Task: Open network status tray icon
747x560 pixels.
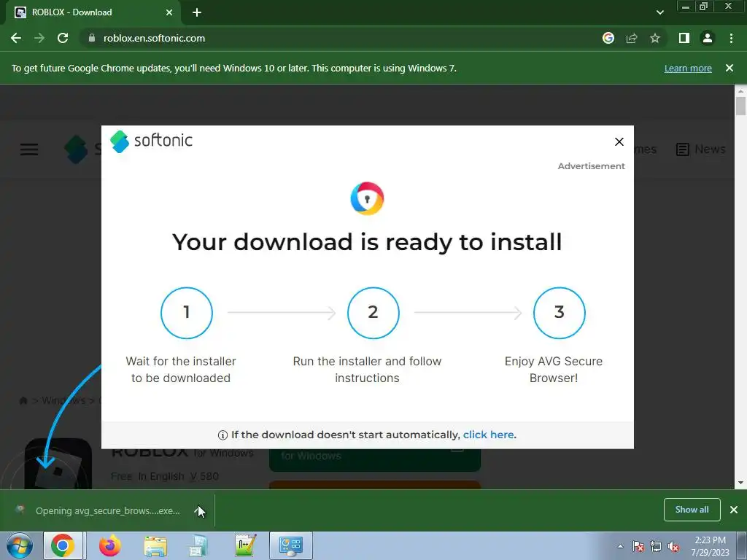Action: pyautogui.click(x=656, y=546)
